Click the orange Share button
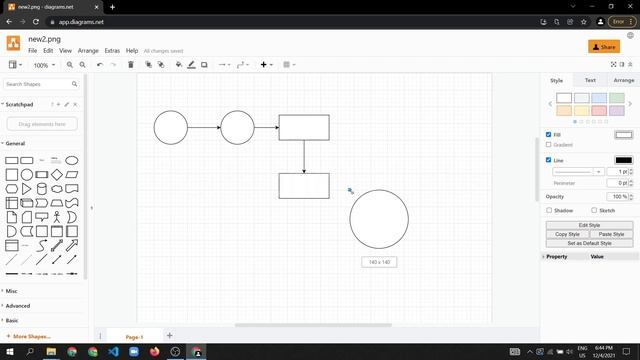The width and height of the screenshot is (640, 360). point(604,47)
